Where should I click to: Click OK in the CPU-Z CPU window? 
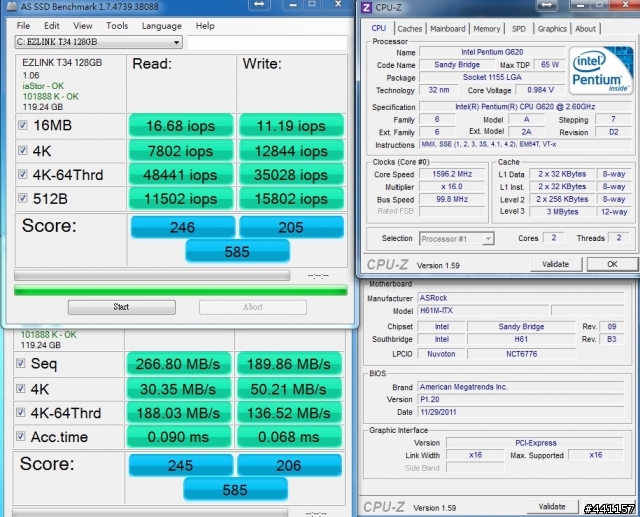[x=612, y=264]
